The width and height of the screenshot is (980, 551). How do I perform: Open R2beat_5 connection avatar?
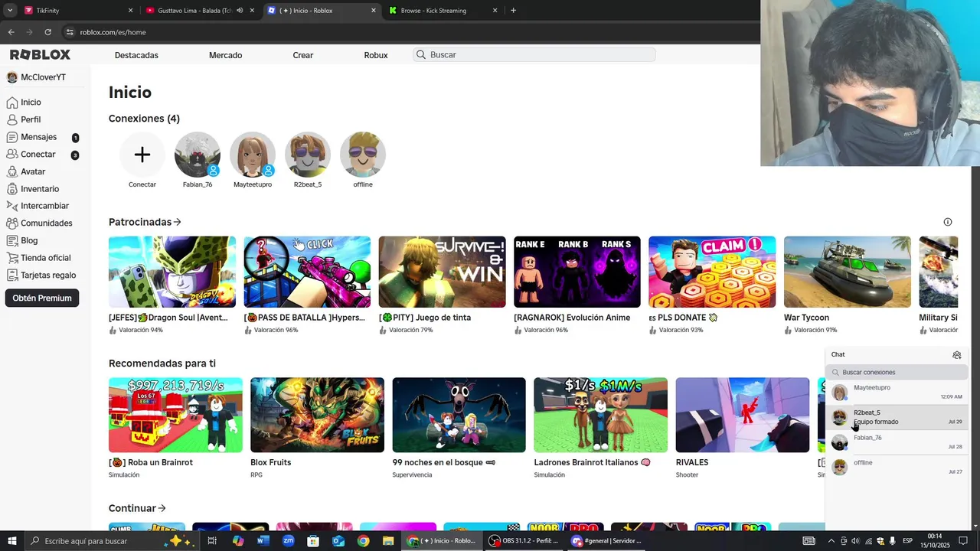coord(308,155)
